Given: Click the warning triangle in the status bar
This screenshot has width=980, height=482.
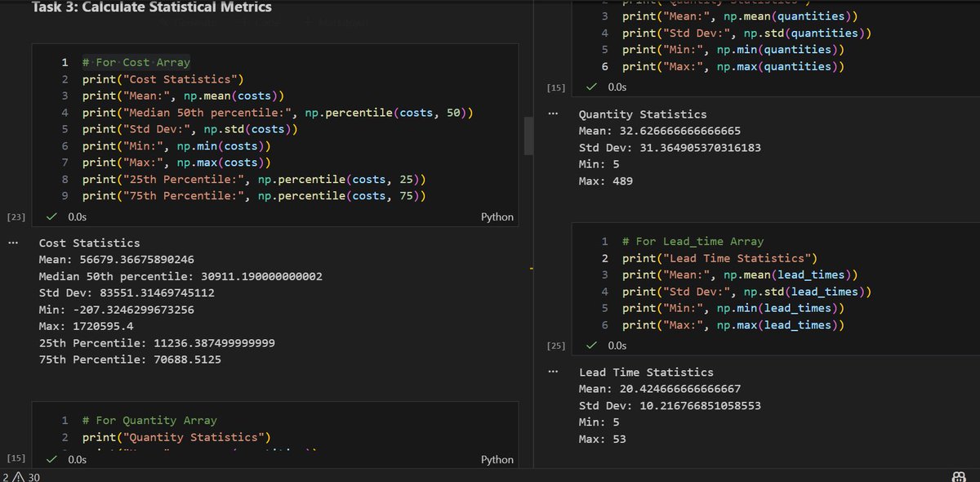Looking at the screenshot, I should [19, 476].
